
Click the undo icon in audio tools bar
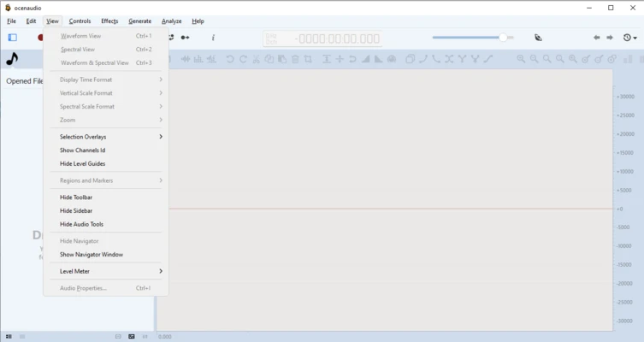(x=230, y=59)
